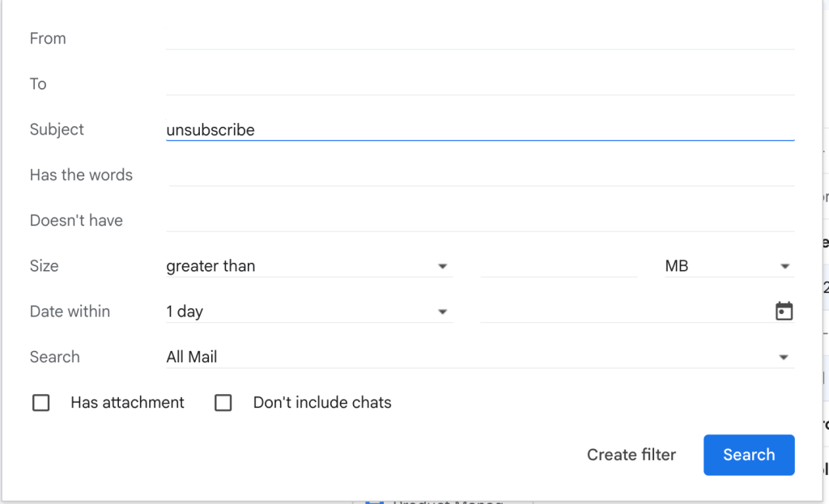Click into the To field

coord(479,84)
